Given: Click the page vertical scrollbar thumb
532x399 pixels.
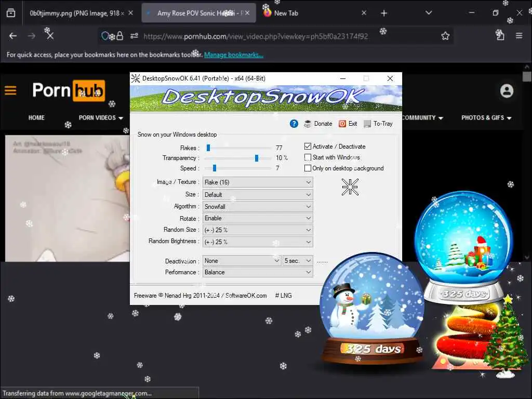Looking at the screenshot, I should click(x=527, y=77).
